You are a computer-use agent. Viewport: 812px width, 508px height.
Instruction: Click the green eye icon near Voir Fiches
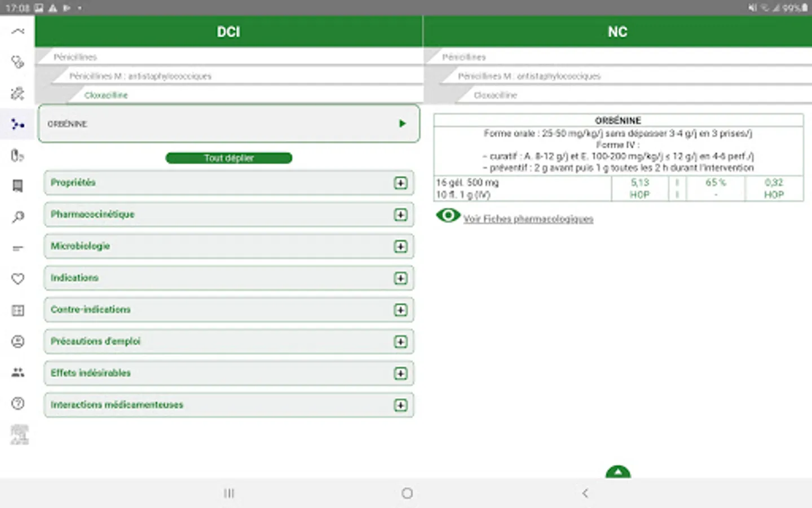(x=448, y=216)
